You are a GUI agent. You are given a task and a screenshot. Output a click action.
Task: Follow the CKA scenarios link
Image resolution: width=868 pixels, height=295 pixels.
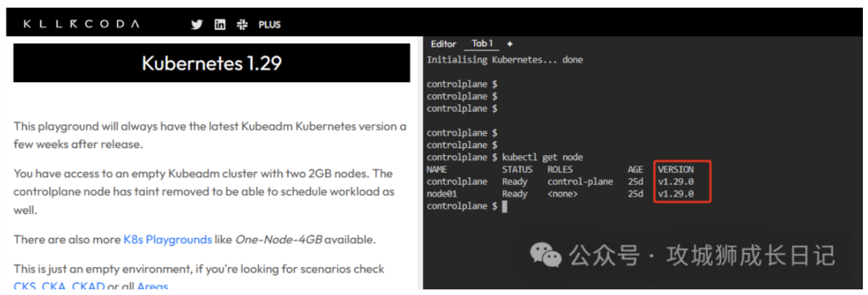[53, 286]
